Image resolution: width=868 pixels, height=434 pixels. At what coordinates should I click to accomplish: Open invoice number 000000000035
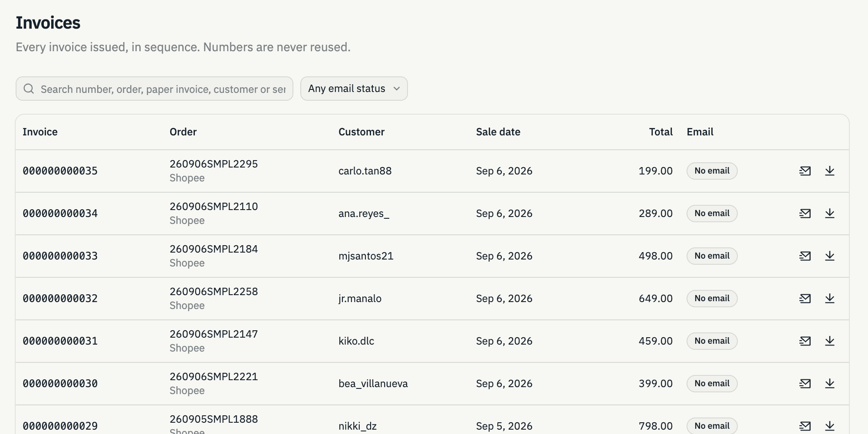(x=60, y=171)
